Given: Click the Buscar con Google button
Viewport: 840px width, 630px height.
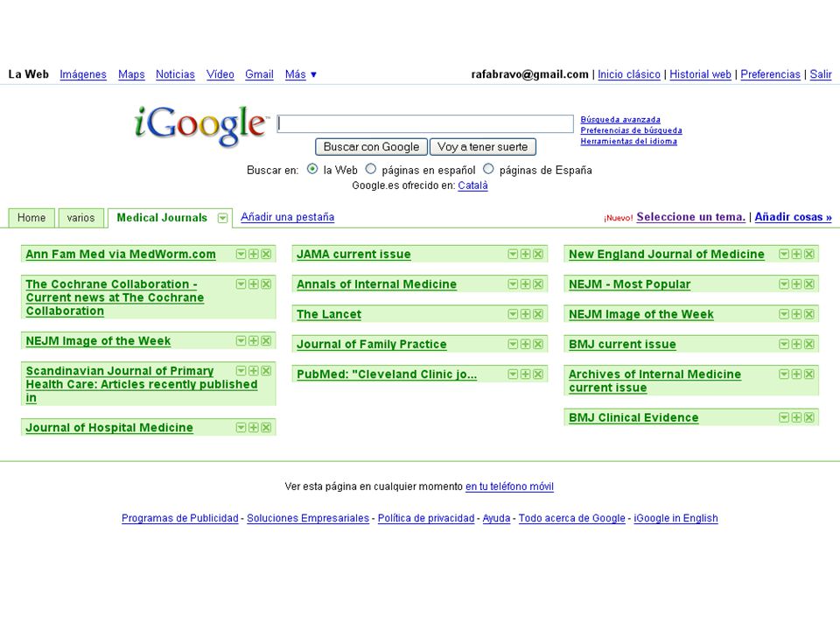Looking at the screenshot, I should coord(371,147).
